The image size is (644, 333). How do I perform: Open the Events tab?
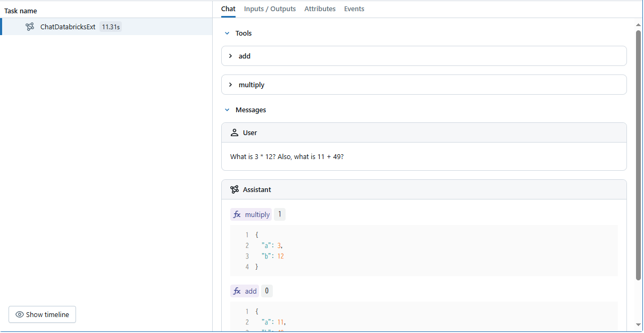tap(354, 9)
